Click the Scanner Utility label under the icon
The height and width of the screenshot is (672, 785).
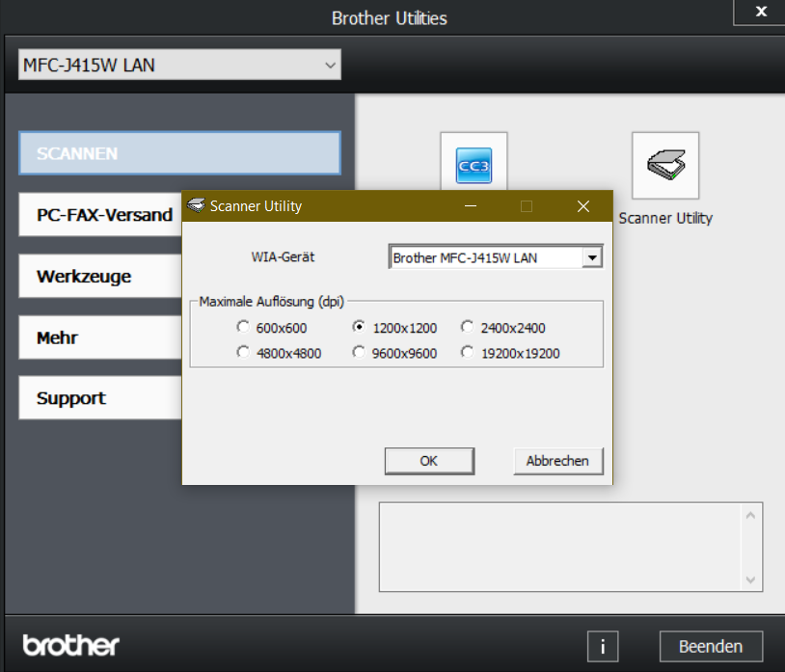[665, 218]
